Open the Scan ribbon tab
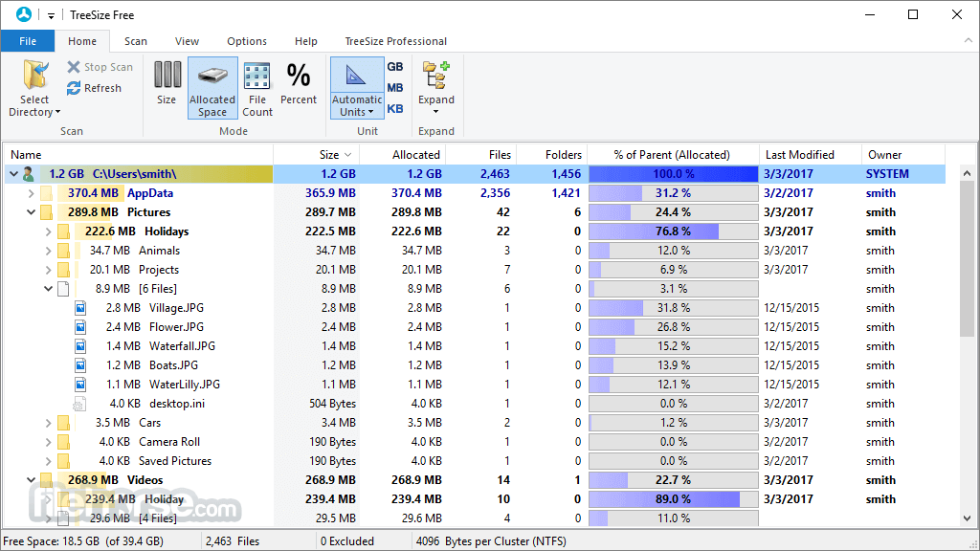 [x=136, y=41]
